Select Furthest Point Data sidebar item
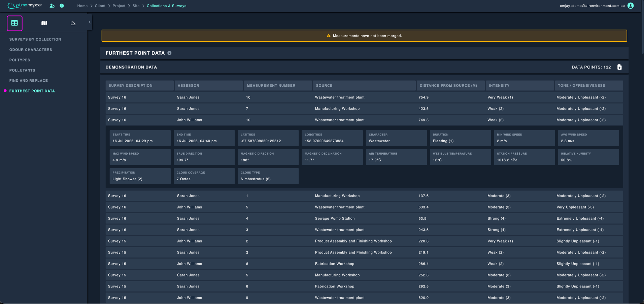 click(x=32, y=91)
